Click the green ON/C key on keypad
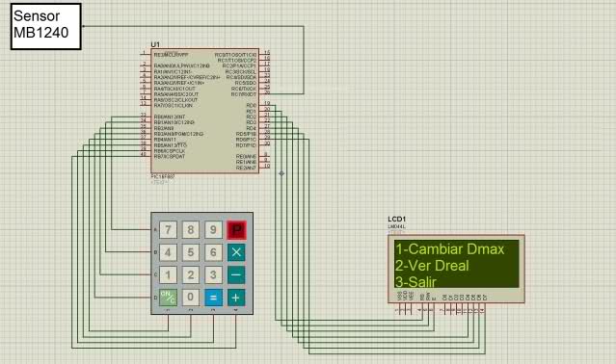The width and height of the screenshot is (616, 364). tap(168, 298)
